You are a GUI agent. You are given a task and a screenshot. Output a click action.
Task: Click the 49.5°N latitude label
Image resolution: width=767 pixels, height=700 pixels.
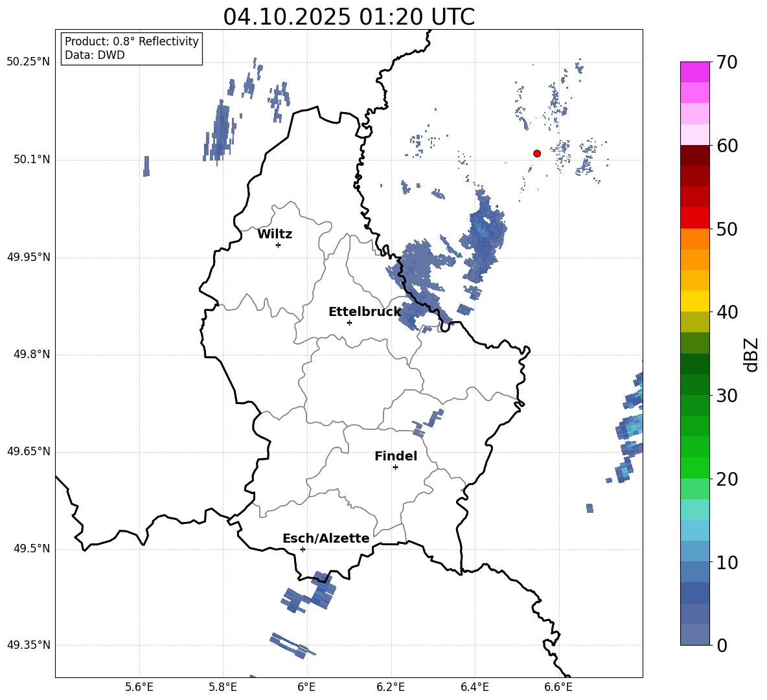(32, 548)
